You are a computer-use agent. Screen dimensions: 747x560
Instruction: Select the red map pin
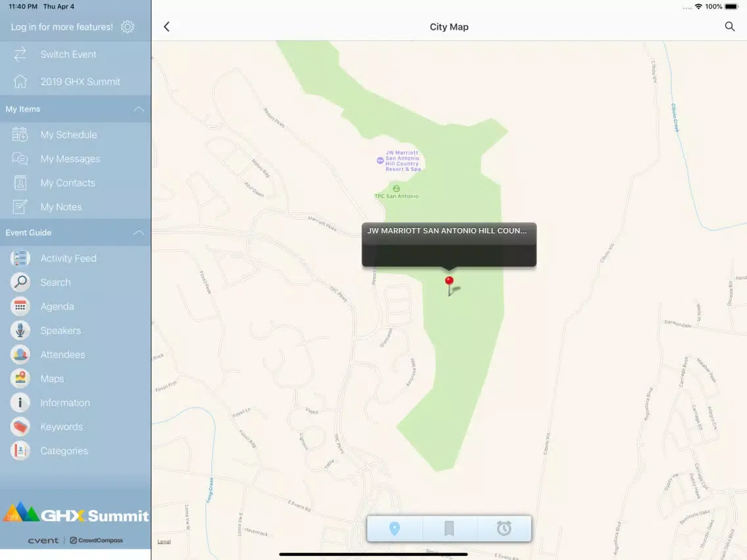click(449, 285)
